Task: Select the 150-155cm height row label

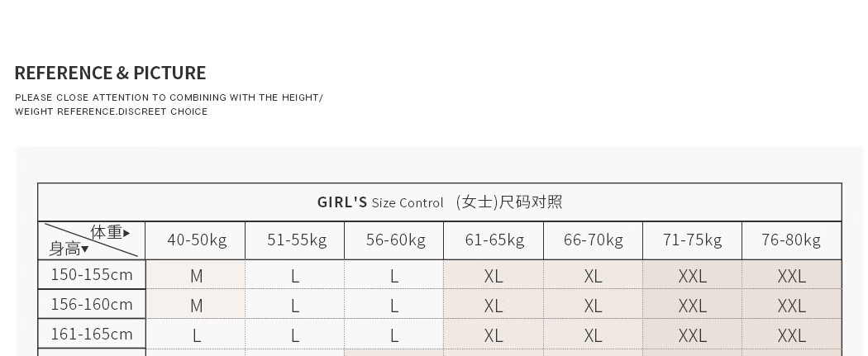Action: [x=92, y=274]
